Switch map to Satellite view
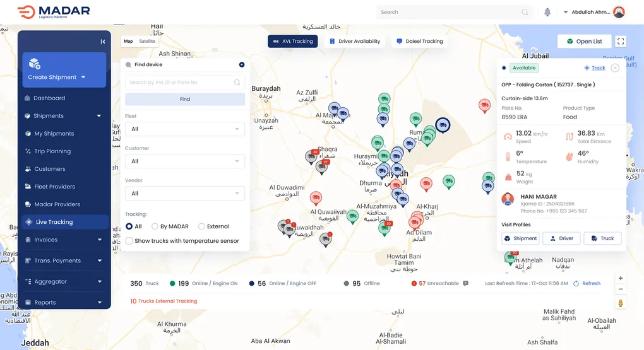This screenshot has width=644, height=350. pos(147,41)
